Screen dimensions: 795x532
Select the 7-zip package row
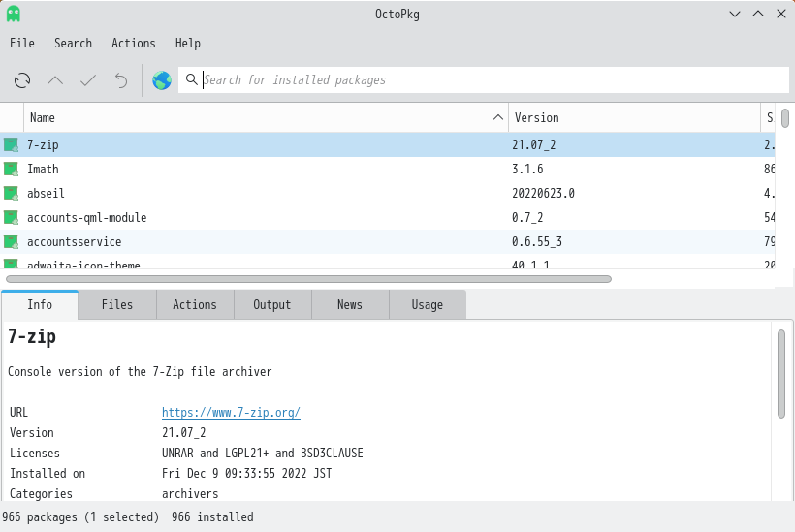(388, 145)
